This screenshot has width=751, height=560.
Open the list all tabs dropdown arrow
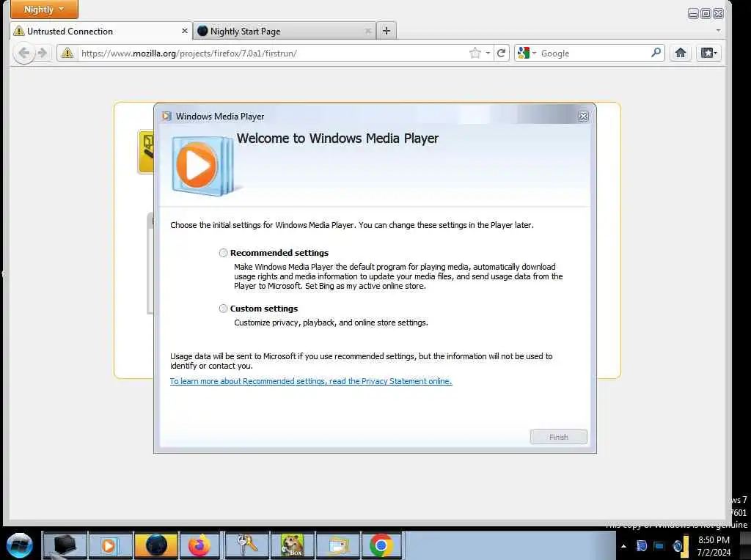(x=718, y=31)
